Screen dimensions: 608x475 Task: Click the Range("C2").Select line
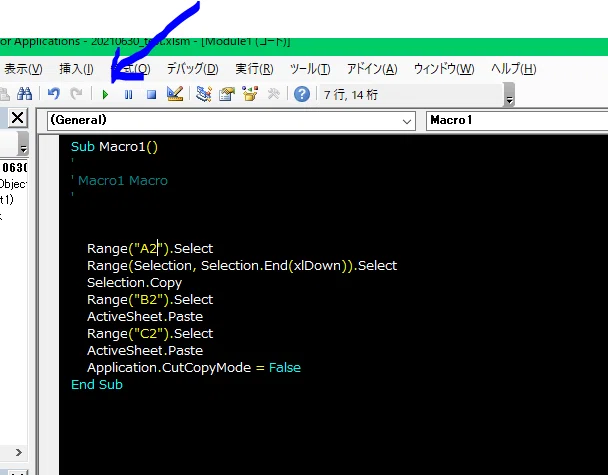point(150,334)
